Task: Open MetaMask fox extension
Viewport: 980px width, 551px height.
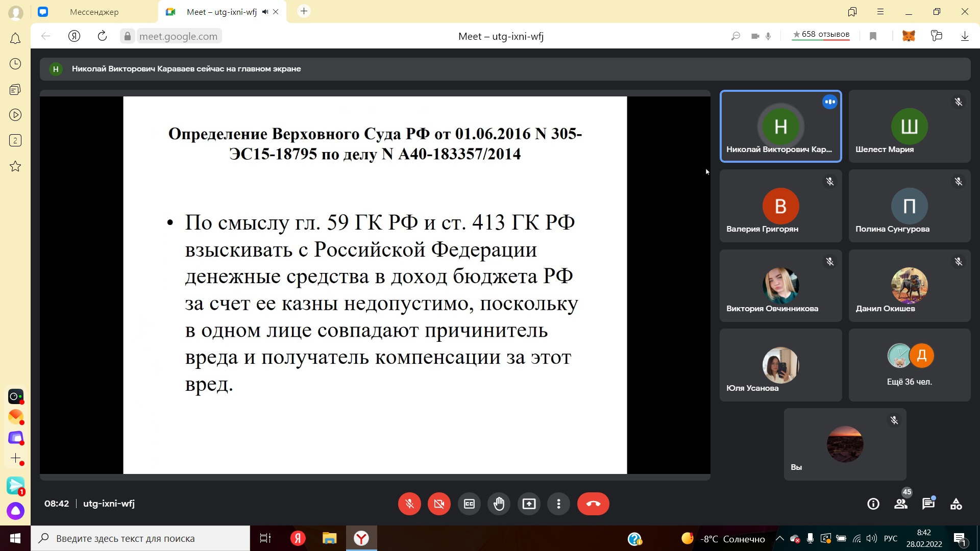Action: click(x=909, y=36)
